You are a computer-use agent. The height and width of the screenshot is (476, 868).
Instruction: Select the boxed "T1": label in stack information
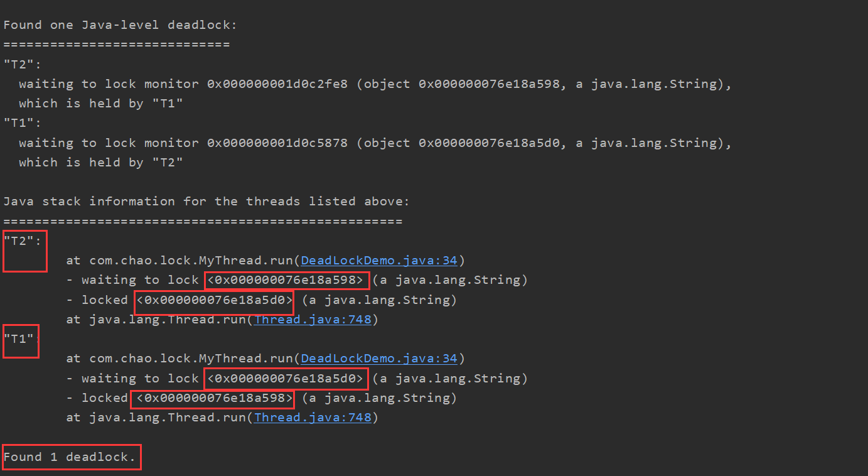tap(21, 339)
